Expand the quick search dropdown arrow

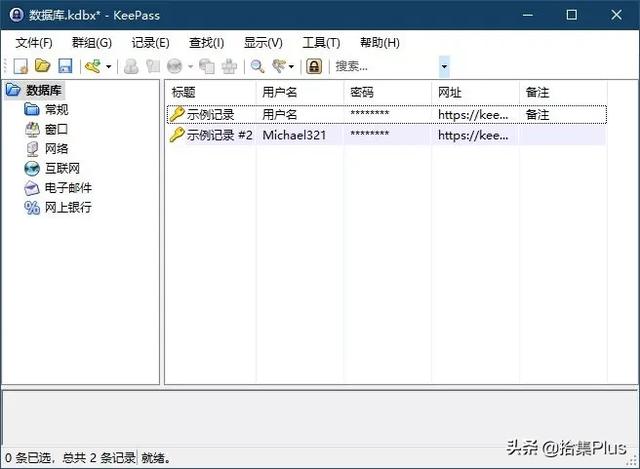(444, 67)
